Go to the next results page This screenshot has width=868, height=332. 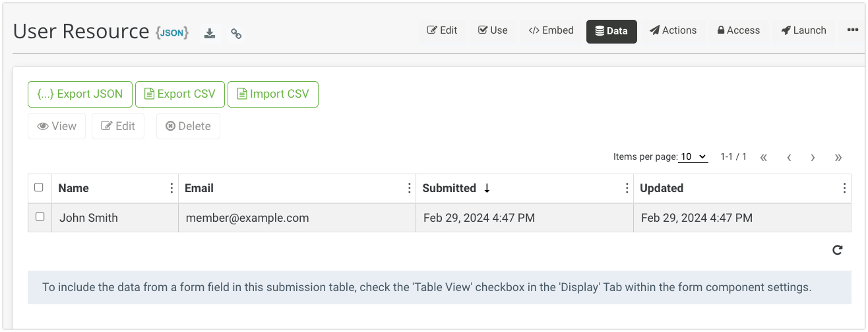coord(813,157)
